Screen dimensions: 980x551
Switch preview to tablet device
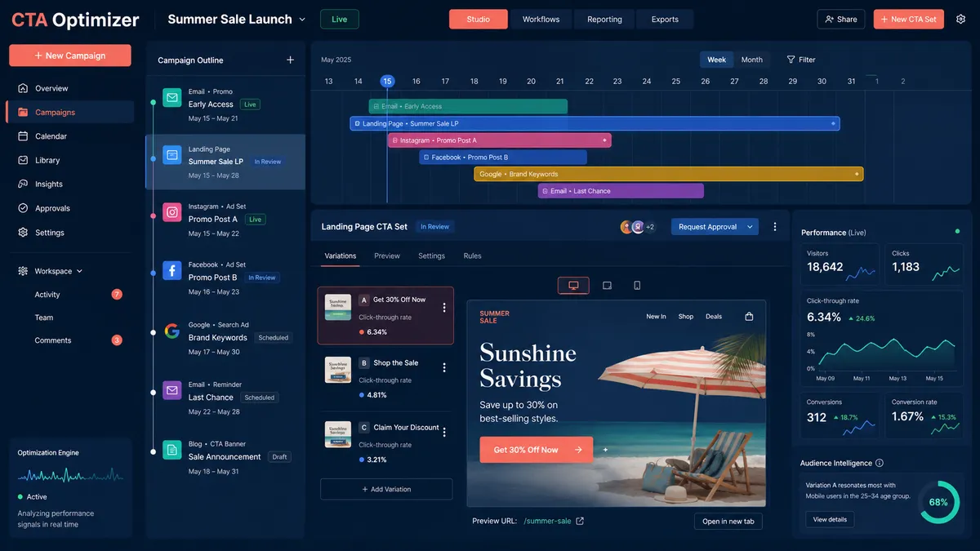pyautogui.click(x=607, y=286)
